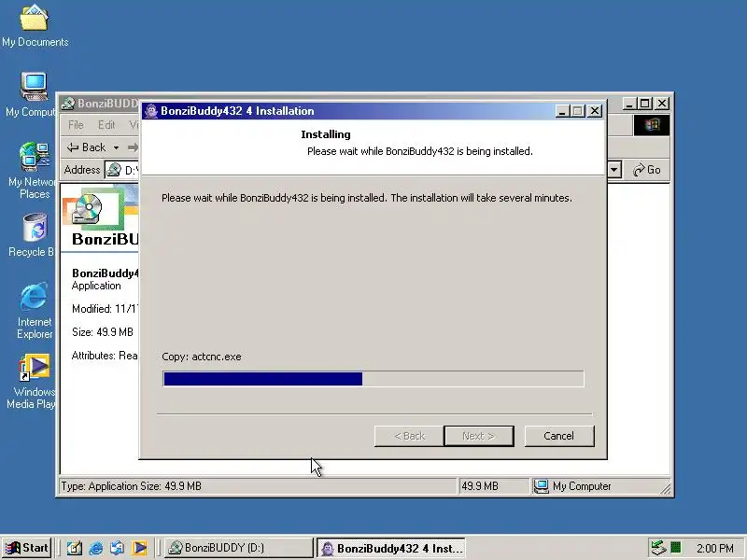Click BonziBuddy432 4 Inst... taskbar button
747x560 pixels.
(390, 548)
